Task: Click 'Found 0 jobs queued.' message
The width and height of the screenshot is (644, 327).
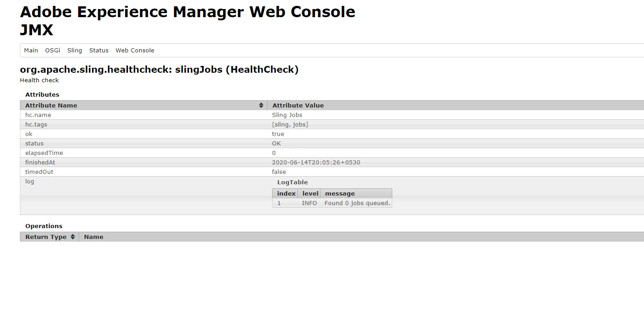Action: coord(357,203)
